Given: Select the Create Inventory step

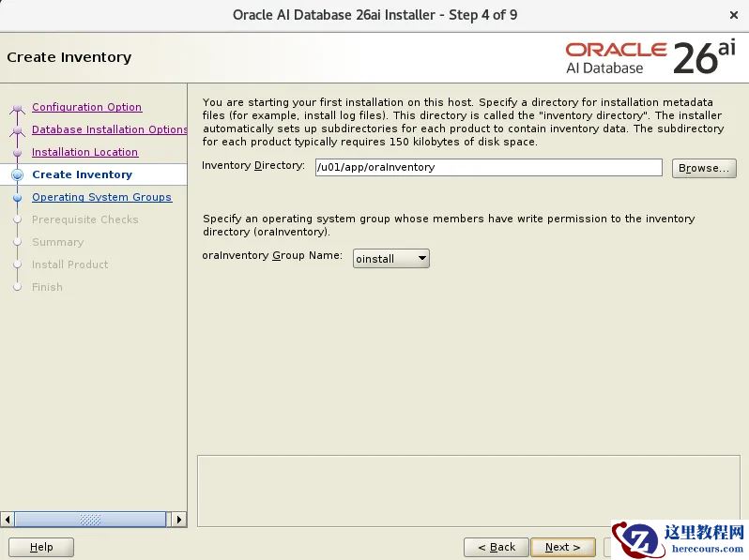Looking at the screenshot, I should pos(83,174).
